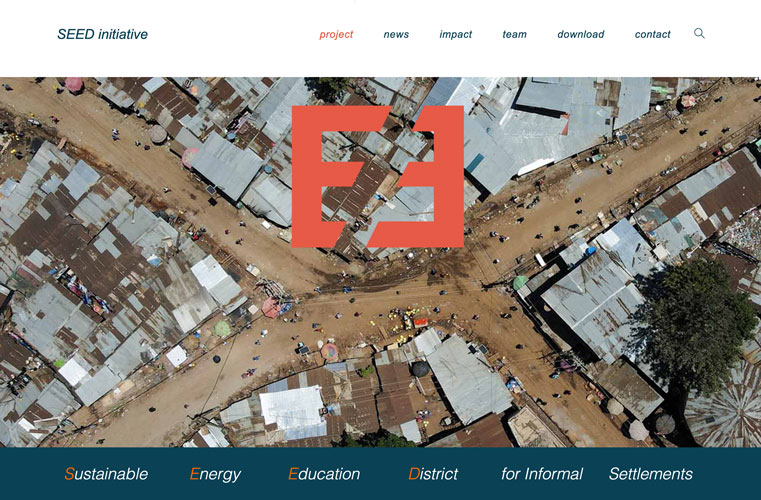
Task: Navigate to the contact page
Action: [652, 34]
